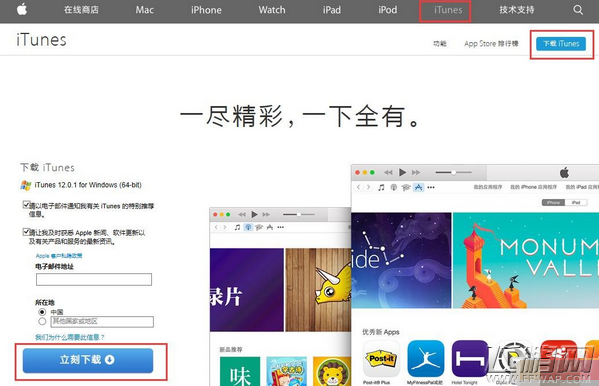Toggle the iTunes 特别推荐 email checkbox

click(x=26, y=204)
